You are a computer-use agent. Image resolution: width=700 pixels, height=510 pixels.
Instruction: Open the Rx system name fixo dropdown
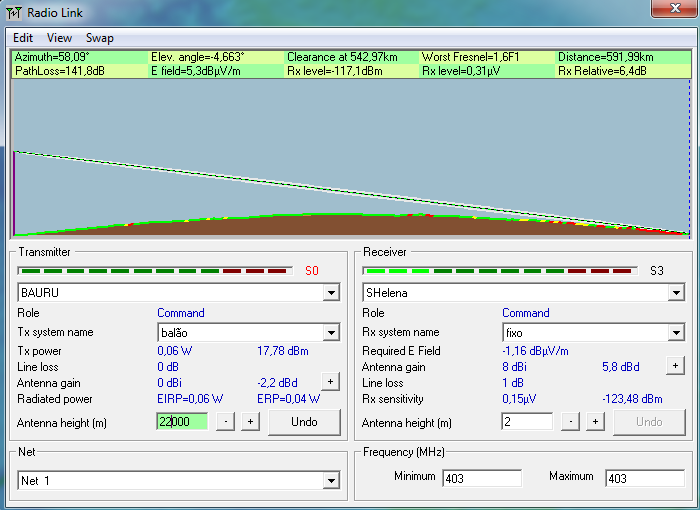[676, 333]
